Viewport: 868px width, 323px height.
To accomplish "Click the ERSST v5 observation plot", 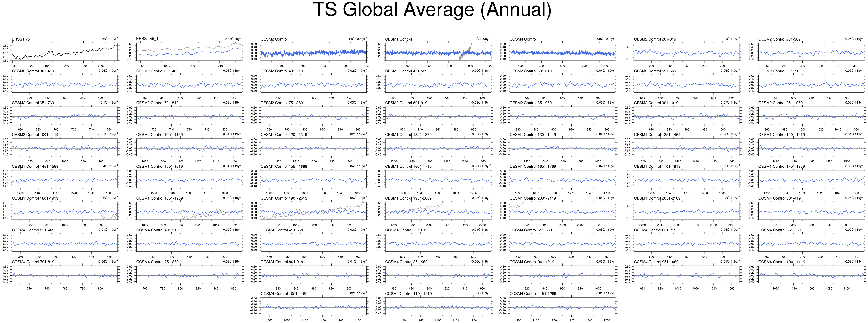I will pos(65,51).
